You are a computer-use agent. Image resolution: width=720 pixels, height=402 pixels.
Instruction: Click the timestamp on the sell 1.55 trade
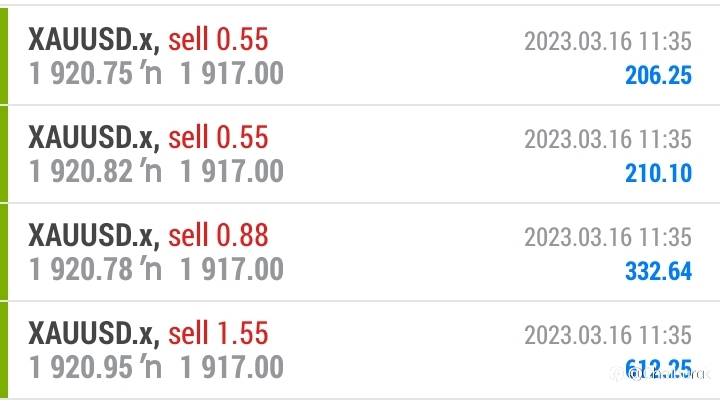pyautogui.click(x=608, y=335)
